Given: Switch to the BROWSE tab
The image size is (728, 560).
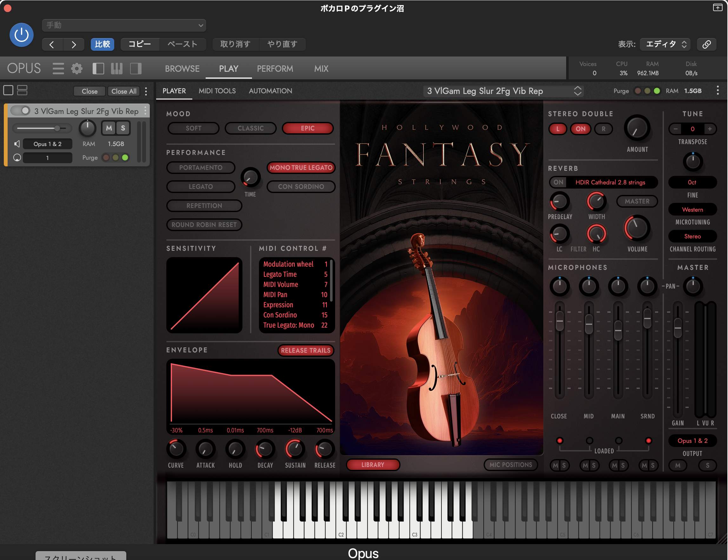Looking at the screenshot, I should [x=182, y=69].
